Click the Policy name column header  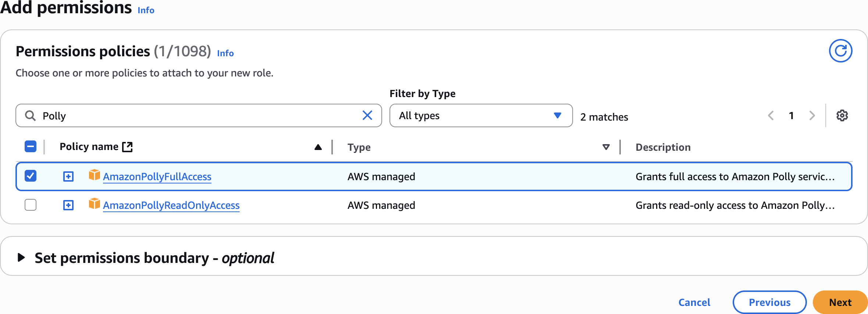coord(89,147)
